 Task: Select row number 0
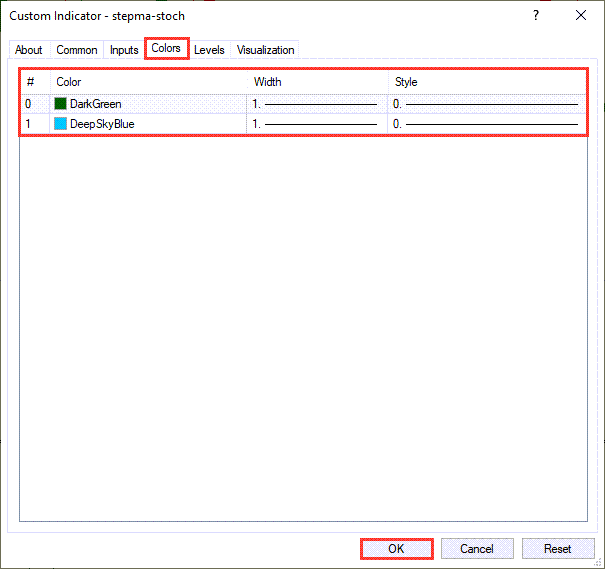click(x=28, y=104)
